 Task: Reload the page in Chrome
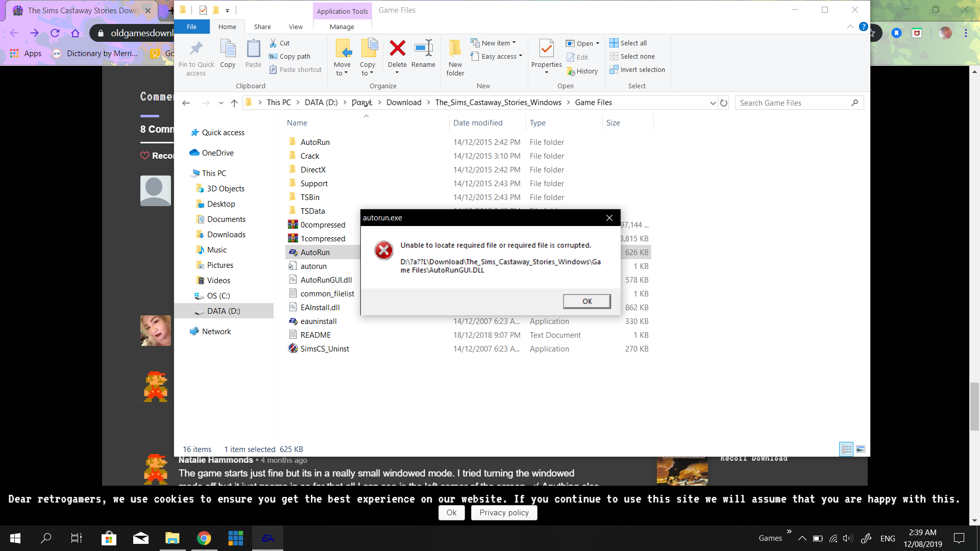(x=55, y=33)
